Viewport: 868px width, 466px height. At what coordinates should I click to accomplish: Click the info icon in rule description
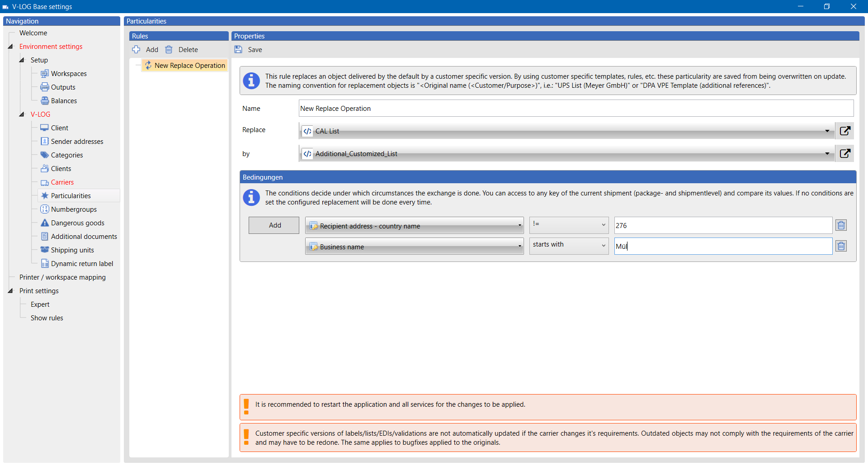click(251, 81)
